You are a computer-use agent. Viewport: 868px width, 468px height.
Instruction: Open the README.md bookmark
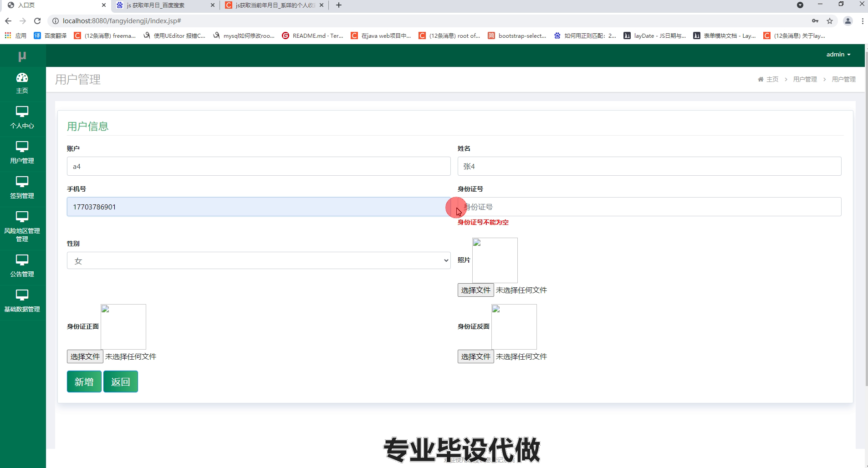[312, 36]
